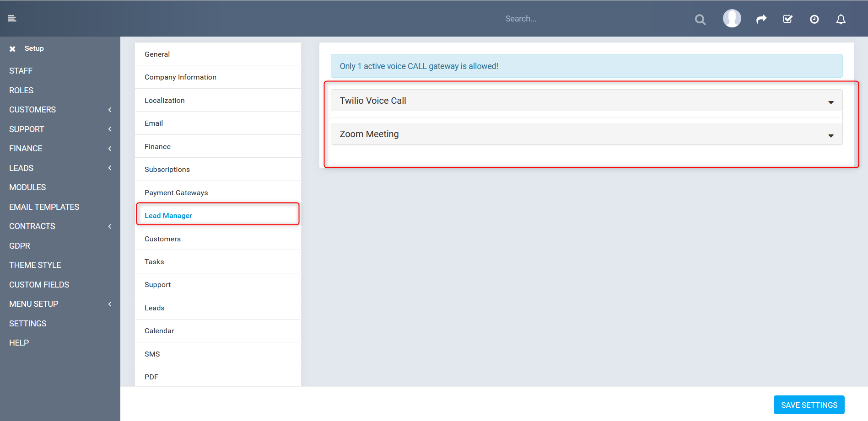Open the hamburger navigation menu
The image size is (868, 421).
[x=12, y=18]
